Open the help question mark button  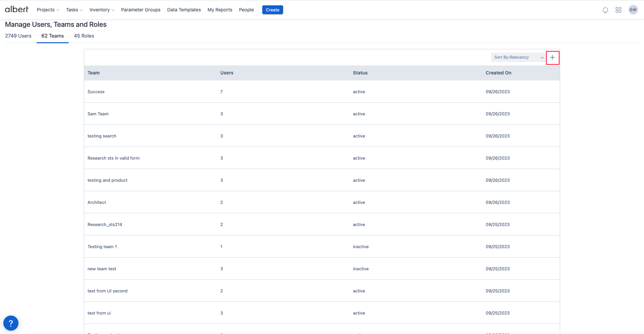click(11, 323)
